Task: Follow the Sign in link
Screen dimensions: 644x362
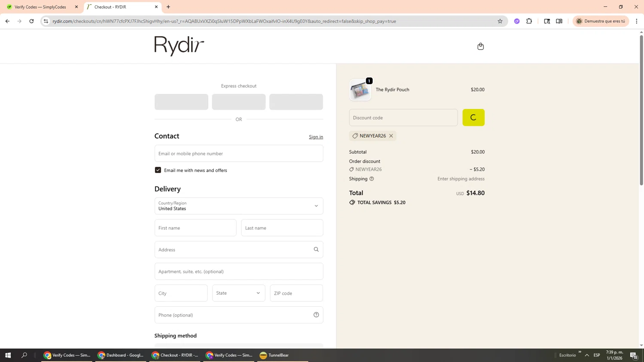Action: 316,137
